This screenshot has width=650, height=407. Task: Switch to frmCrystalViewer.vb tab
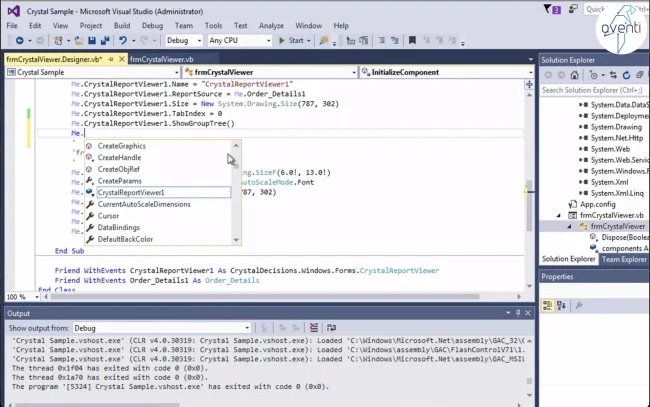point(162,59)
